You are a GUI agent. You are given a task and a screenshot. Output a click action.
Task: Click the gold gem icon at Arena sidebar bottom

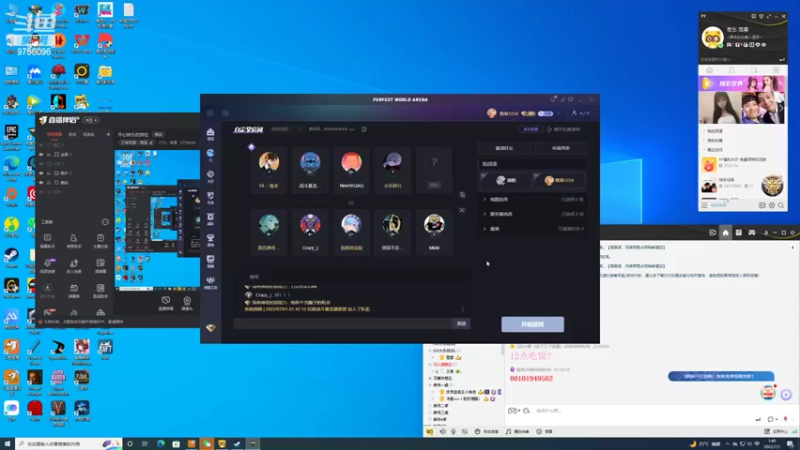[210, 328]
